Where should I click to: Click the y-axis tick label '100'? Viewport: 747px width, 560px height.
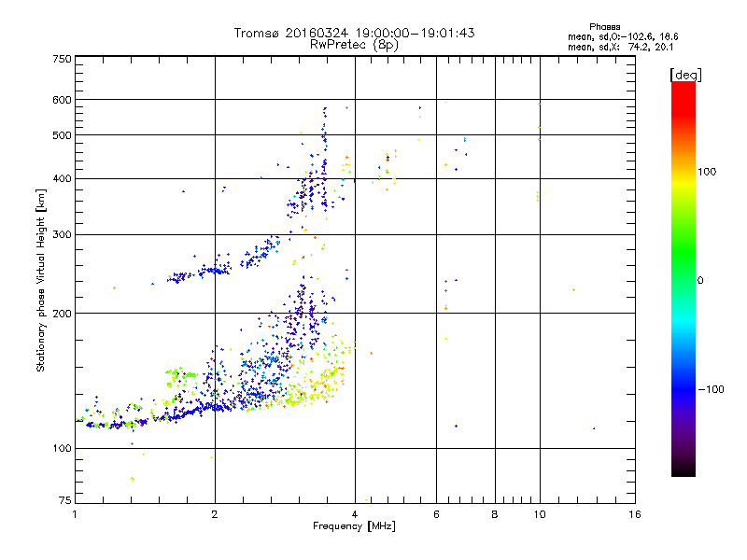[x=62, y=449]
